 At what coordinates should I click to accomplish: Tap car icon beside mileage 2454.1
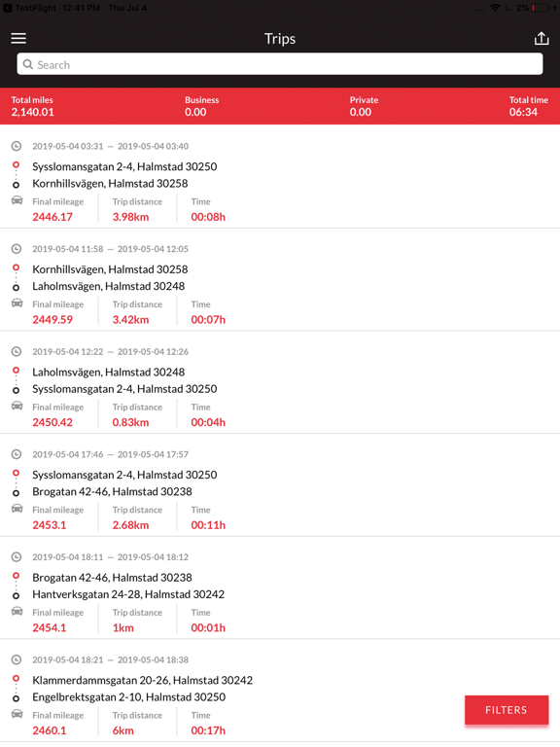click(17, 611)
